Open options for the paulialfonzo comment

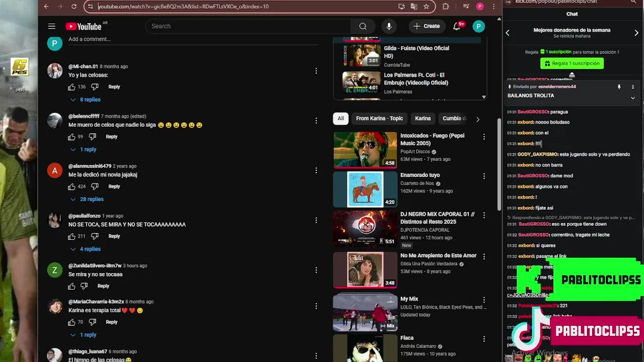coord(316,220)
